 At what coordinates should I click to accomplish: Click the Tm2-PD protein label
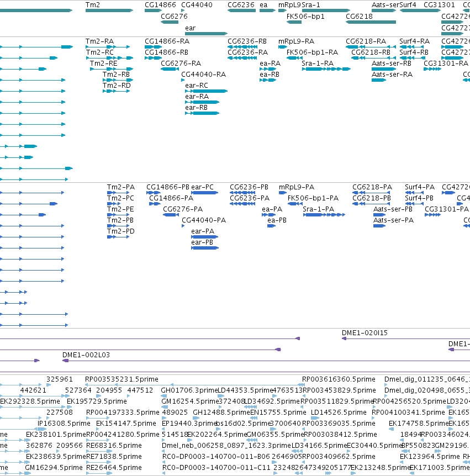[x=120, y=231]
